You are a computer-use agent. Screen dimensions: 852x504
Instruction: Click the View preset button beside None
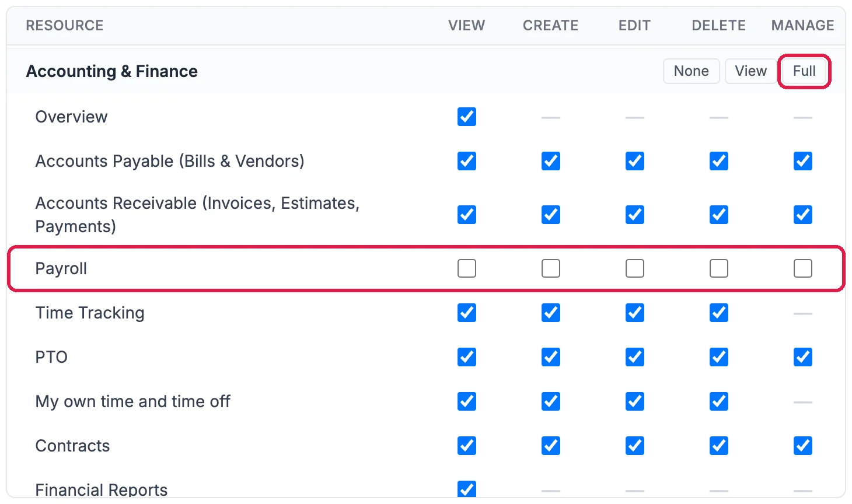(750, 71)
